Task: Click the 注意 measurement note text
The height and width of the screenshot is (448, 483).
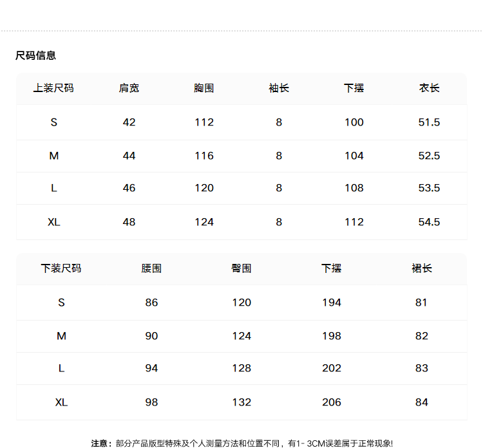Action: 241,443
